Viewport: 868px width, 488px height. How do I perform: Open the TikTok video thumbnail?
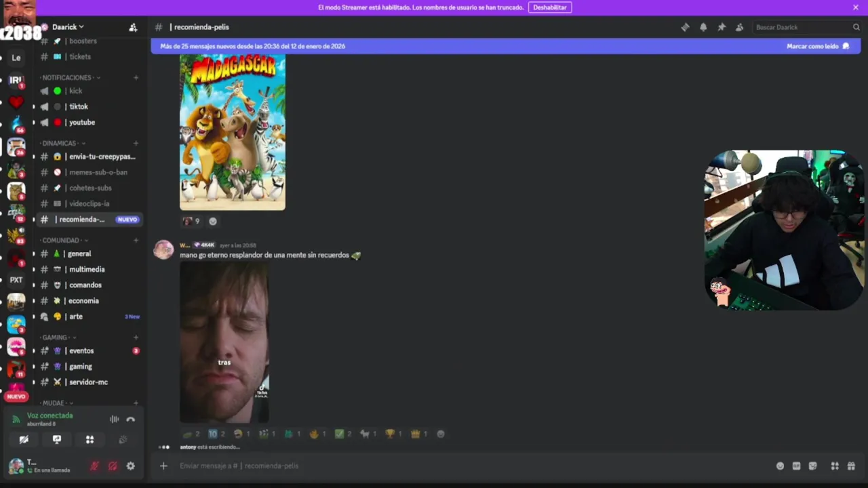point(224,342)
